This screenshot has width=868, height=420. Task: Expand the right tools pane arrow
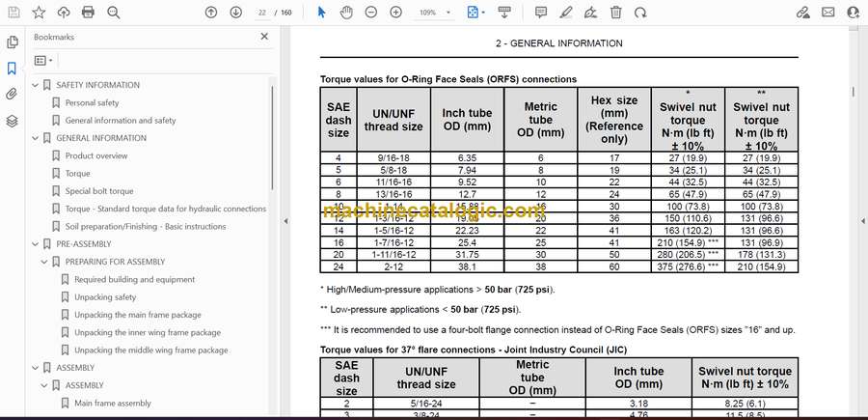coord(863,221)
